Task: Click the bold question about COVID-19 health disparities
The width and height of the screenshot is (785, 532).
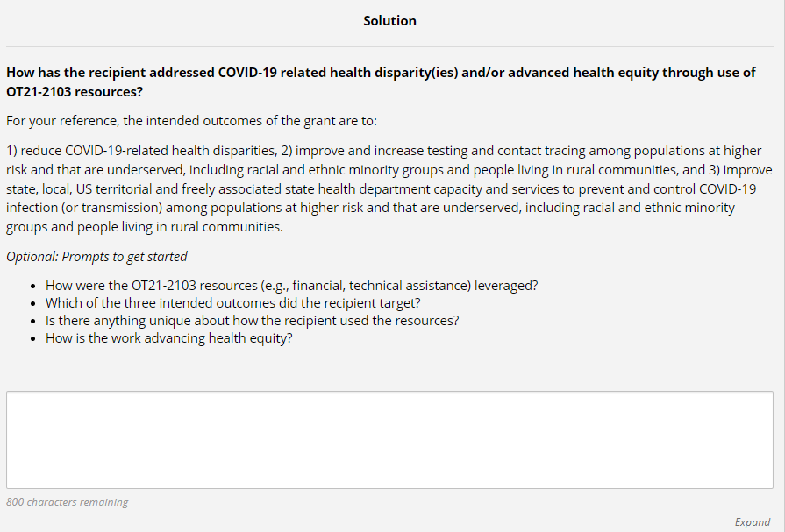Action: tap(381, 73)
